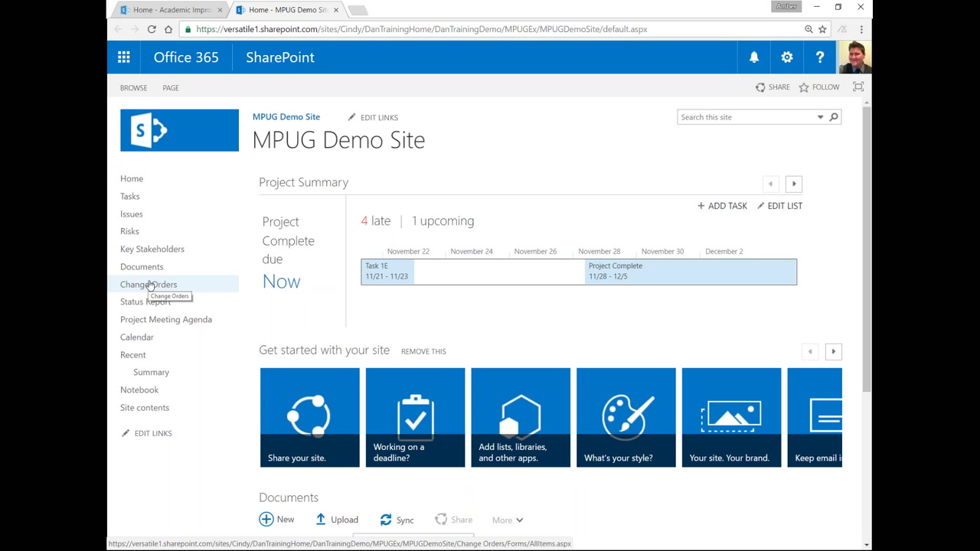Click browser home button

tap(168, 29)
